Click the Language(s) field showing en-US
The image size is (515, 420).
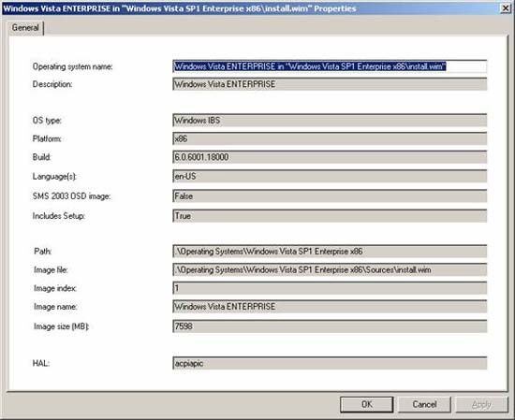coord(330,176)
